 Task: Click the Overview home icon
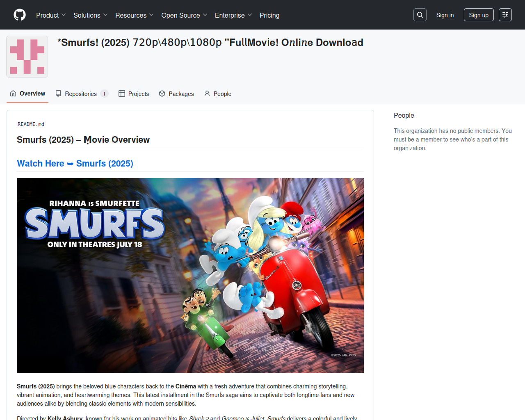click(x=13, y=94)
